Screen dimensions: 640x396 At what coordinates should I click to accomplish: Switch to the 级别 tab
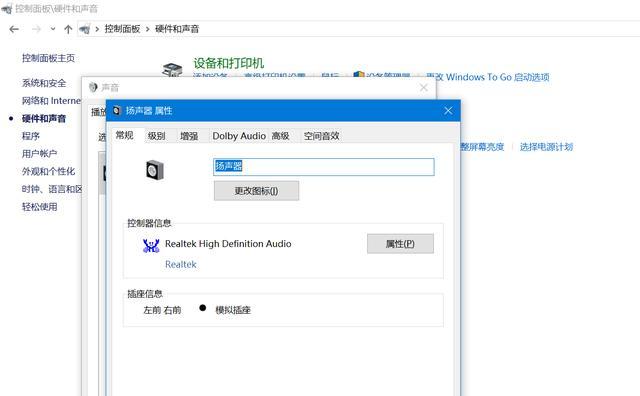(157, 136)
